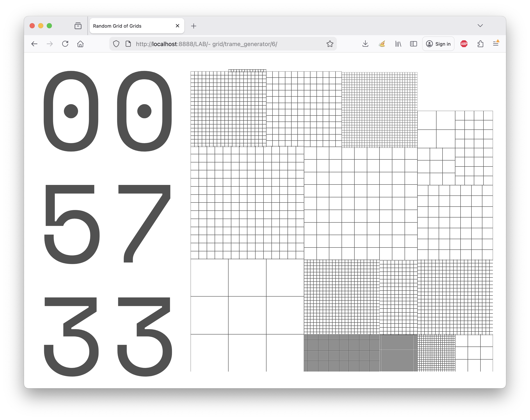Click the paintbrush toolbar extension icon

click(x=382, y=44)
